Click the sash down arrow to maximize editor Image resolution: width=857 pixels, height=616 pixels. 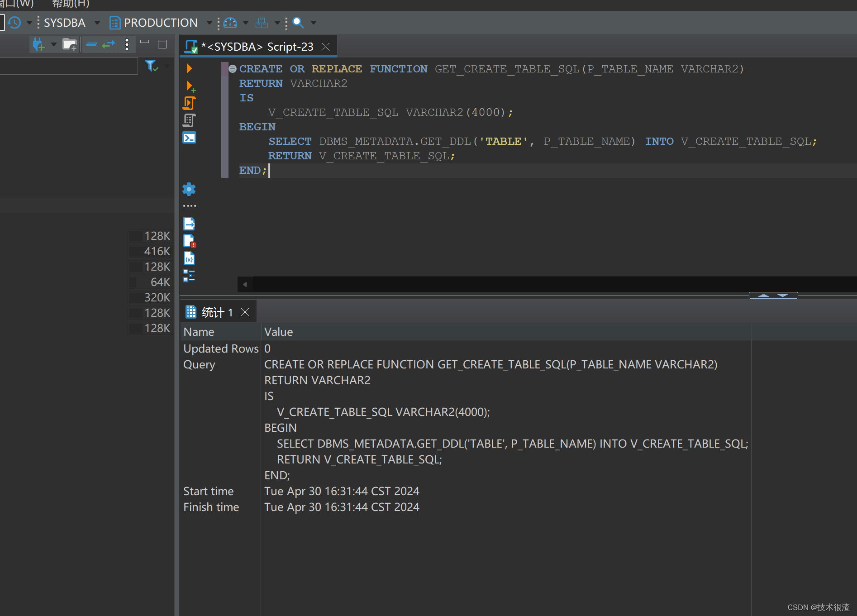783,295
